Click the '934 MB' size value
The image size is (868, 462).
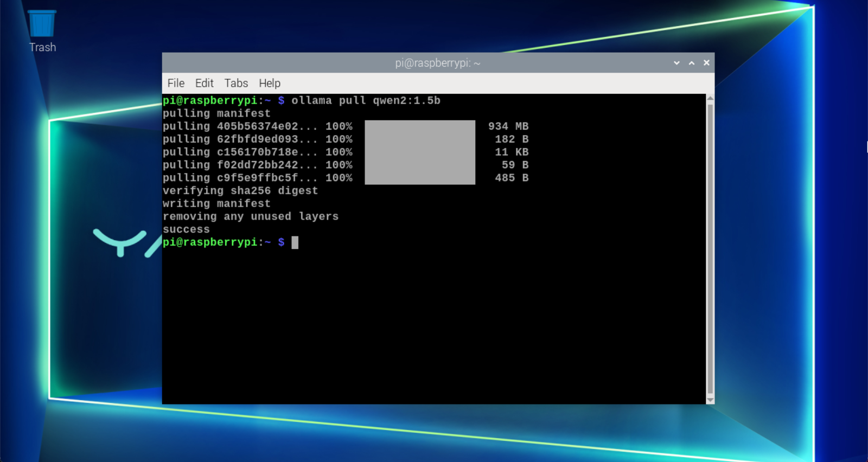(x=508, y=126)
